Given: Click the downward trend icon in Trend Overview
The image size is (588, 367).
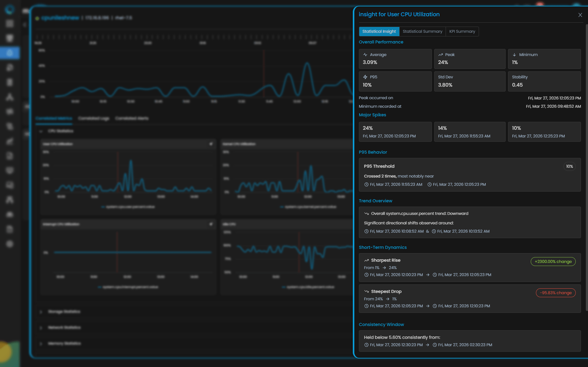Looking at the screenshot, I should click(x=366, y=214).
